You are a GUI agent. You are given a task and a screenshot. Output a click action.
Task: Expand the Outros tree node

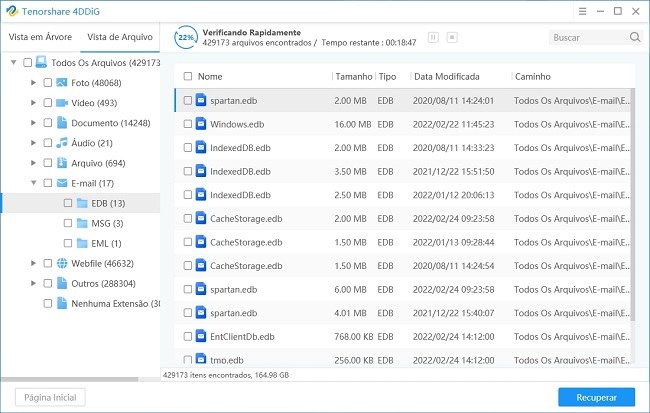(34, 283)
